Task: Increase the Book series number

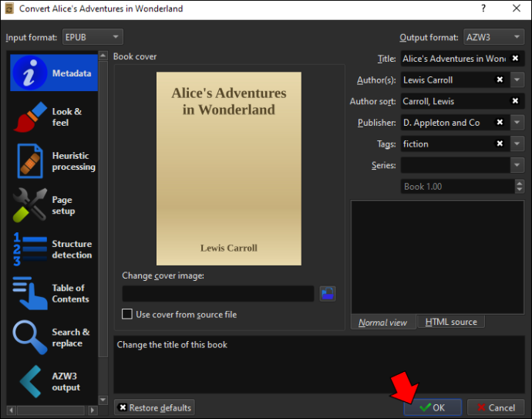Action: [520, 183]
